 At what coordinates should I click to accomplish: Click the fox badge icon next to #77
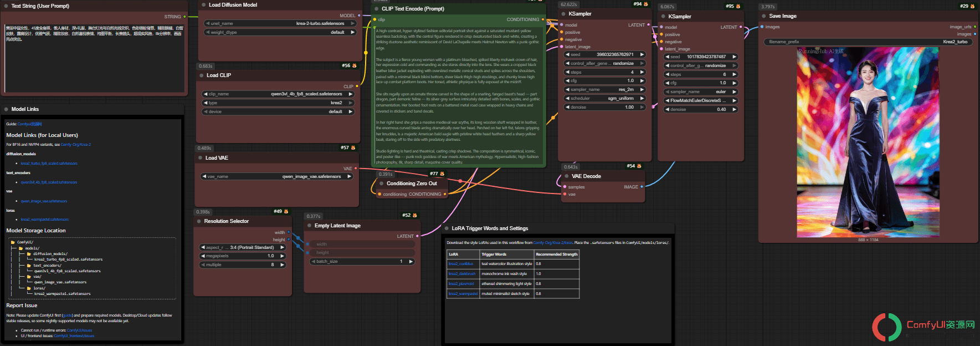[442, 174]
